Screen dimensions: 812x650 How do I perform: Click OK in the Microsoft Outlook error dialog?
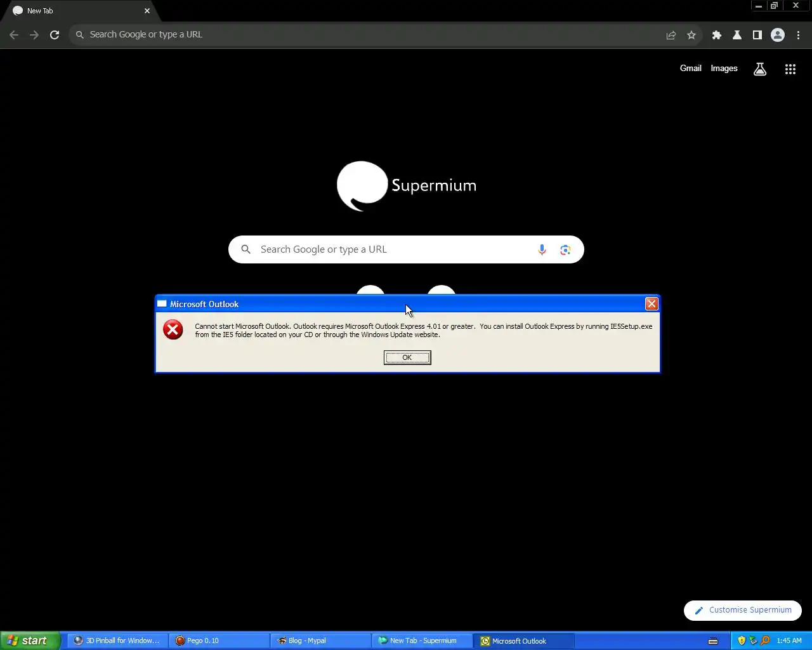tap(407, 357)
